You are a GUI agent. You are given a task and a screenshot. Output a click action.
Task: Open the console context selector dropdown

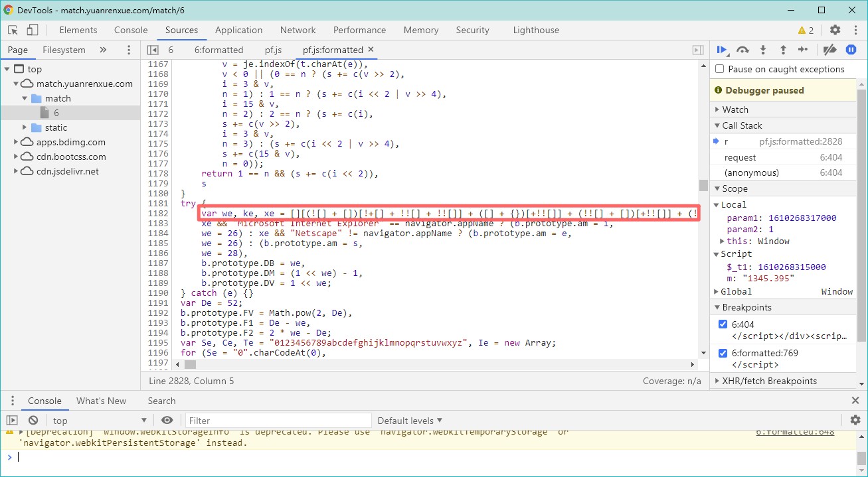point(99,421)
